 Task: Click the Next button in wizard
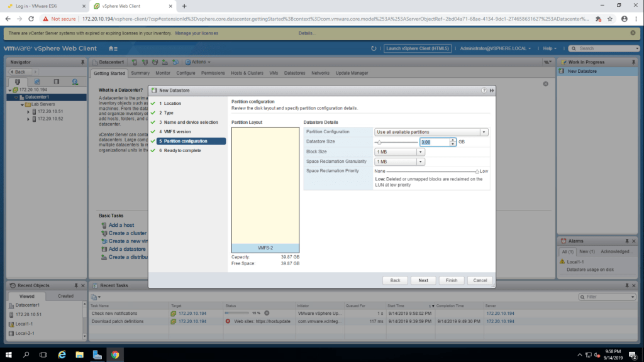pyautogui.click(x=423, y=280)
